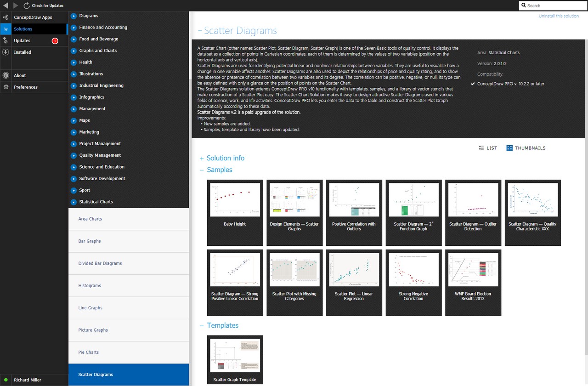Click the Solutions shopping cart icon
This screenshot has width=588, height=386.
pos(6,29)
